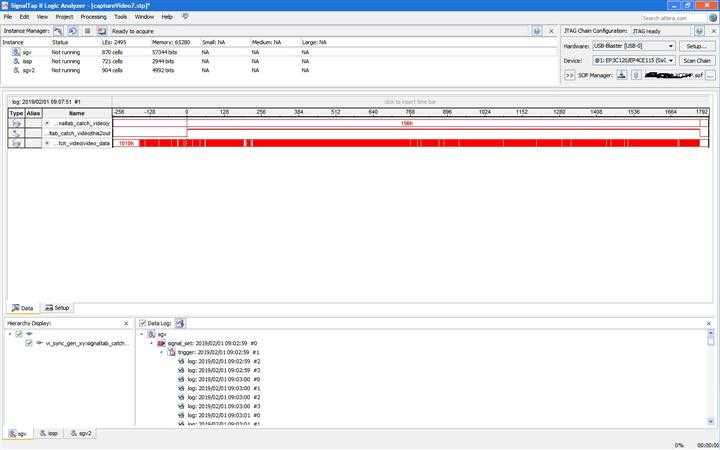The image size is (720, 450).
Task: Click the type icon of the signaltab_catch_video row
Action: (17, 124)
